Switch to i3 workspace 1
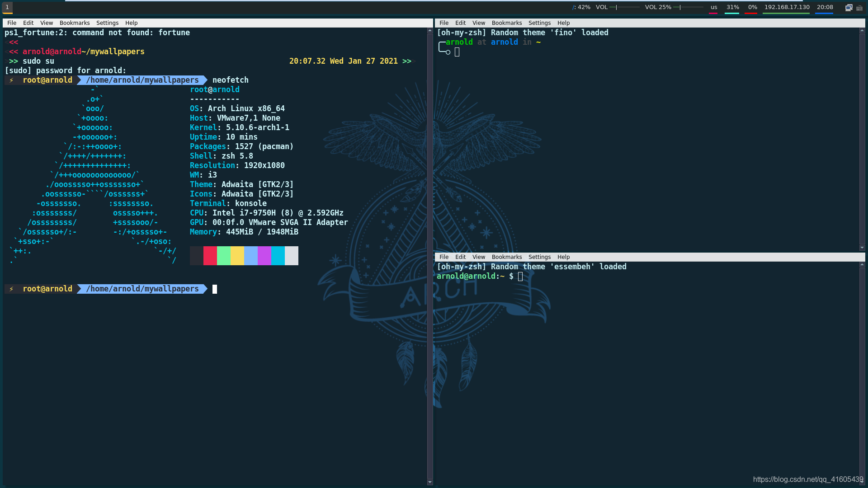The height and width of the screenshot is (488, 868). pyautogui.click(x=7, y=7)
